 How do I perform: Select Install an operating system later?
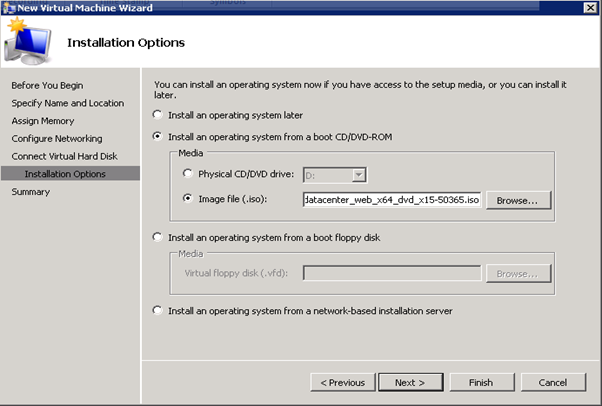157,114
